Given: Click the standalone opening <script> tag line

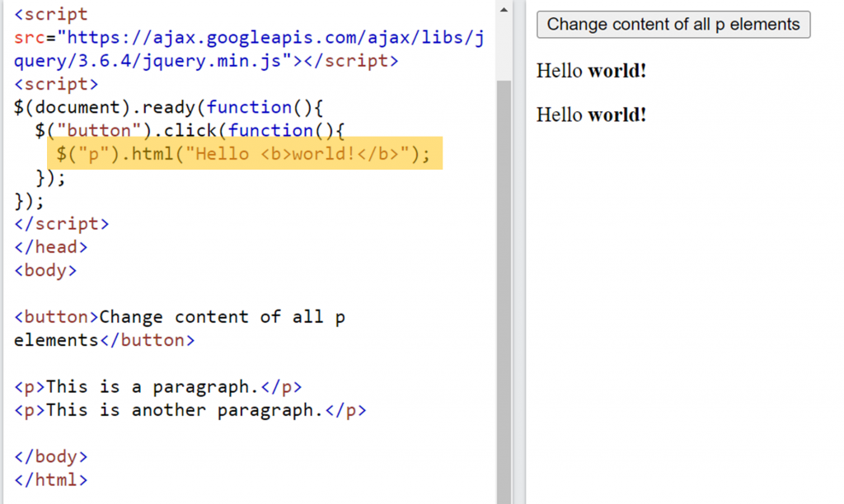Looking at the screenshot, I should [x=56, y=84].
